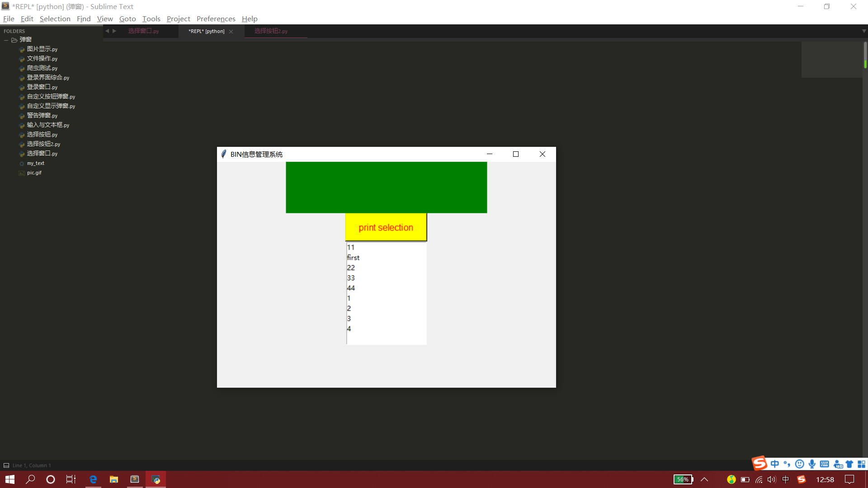The image size is (868, 488).
Task: Show hidden tray icons chevron
Action: [704, 479]
